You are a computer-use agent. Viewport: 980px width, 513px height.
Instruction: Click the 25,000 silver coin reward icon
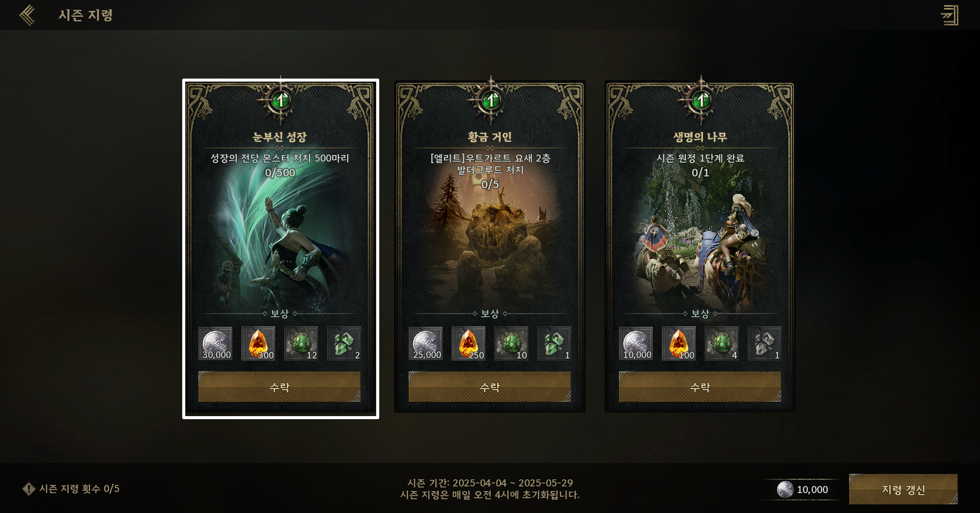point(426,343)
